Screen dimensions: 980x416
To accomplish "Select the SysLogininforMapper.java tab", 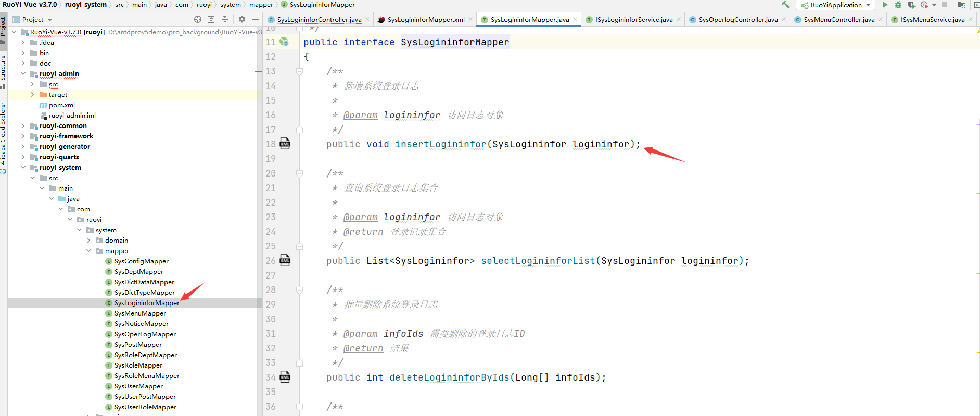I will click(x=529, y=20).
